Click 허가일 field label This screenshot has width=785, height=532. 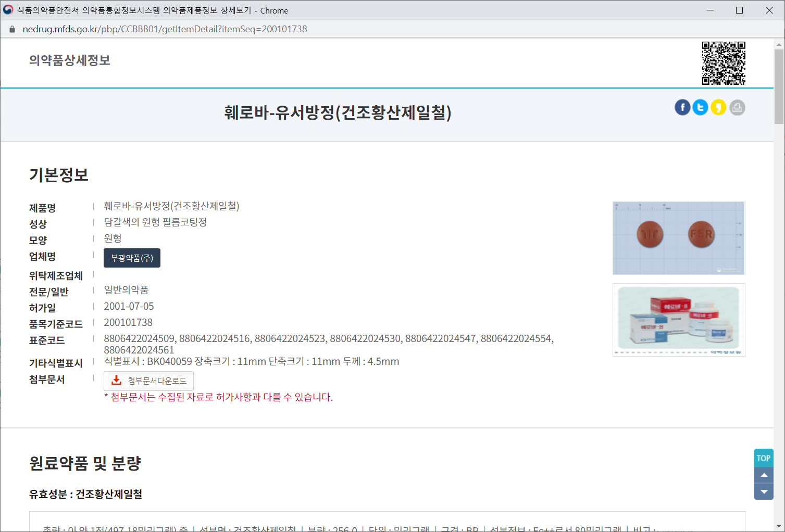coord(42,308)
